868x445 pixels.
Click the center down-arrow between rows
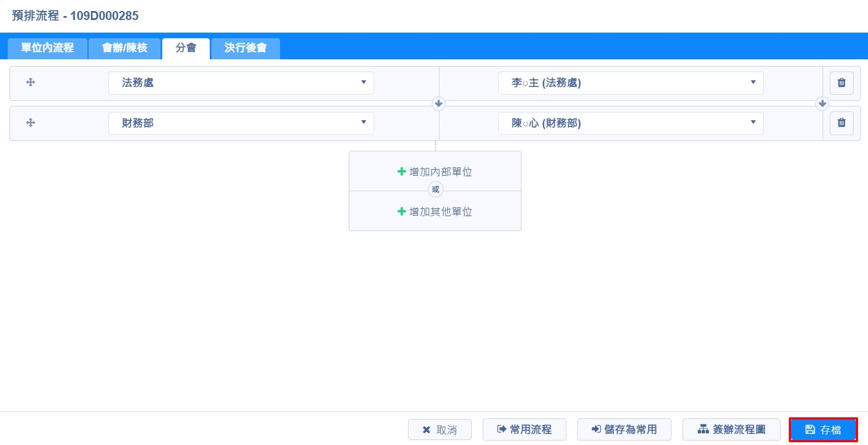[x=438, y=104]
